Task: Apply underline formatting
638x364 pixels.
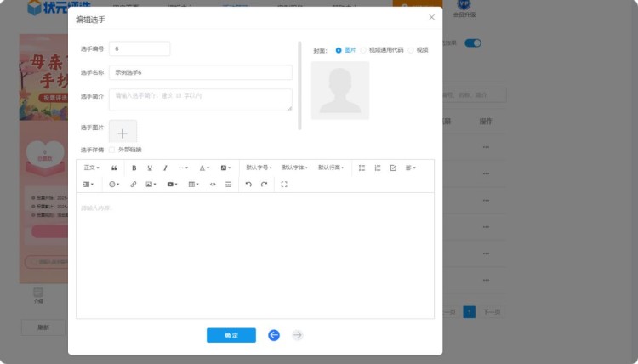Action: click(x=150, y=168)
